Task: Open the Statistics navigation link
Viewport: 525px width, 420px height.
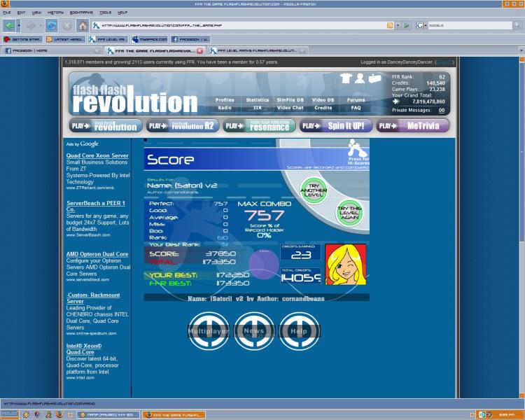Action: [x=257, y=100]
